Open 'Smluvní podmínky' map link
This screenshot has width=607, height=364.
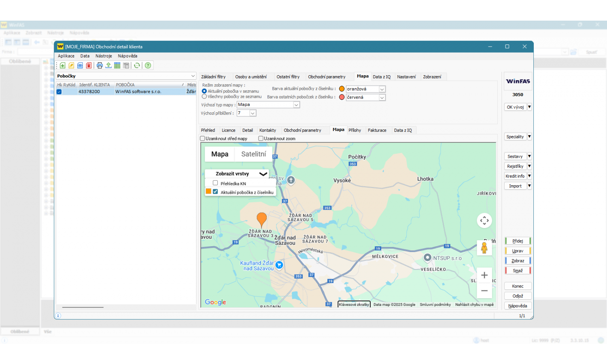[x=435, y=305]
